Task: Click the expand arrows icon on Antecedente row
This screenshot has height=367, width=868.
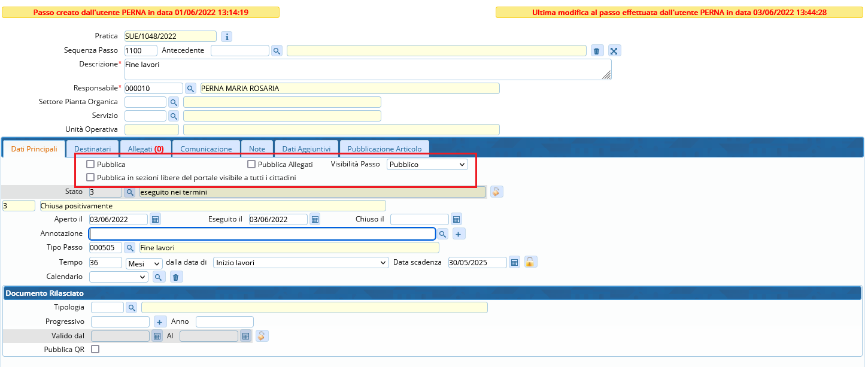Action: tap(614, 51)
